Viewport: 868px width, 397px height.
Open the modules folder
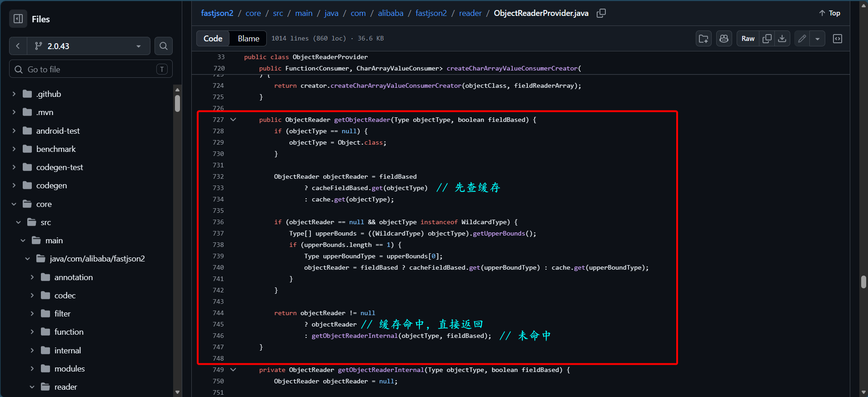point(70,369)
